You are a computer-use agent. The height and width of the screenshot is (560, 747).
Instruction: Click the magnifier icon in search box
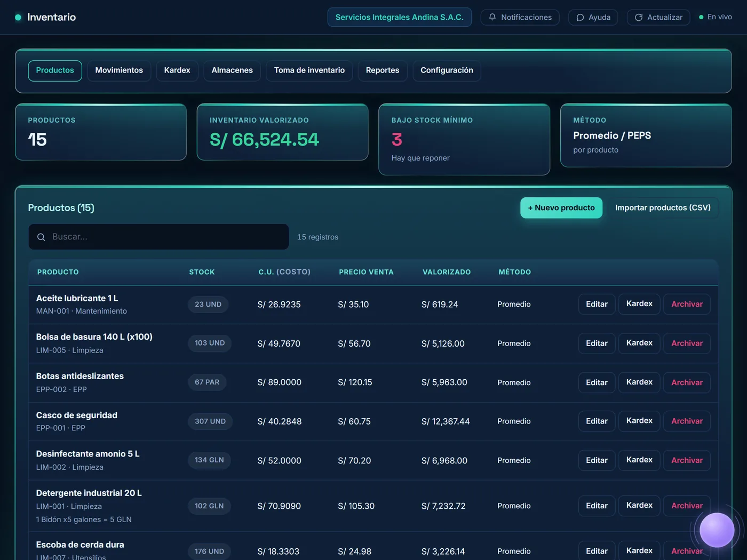point(41,237)
